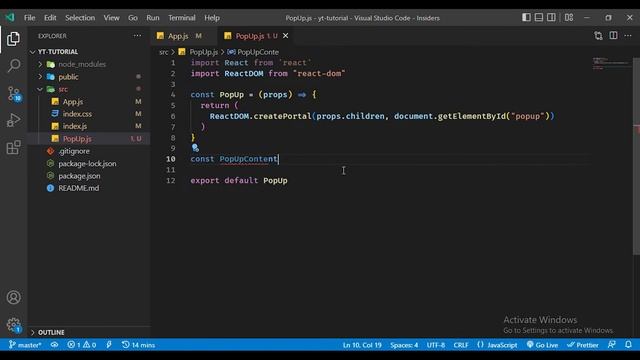Click the feedback icon in status bar

coord(611,345)
